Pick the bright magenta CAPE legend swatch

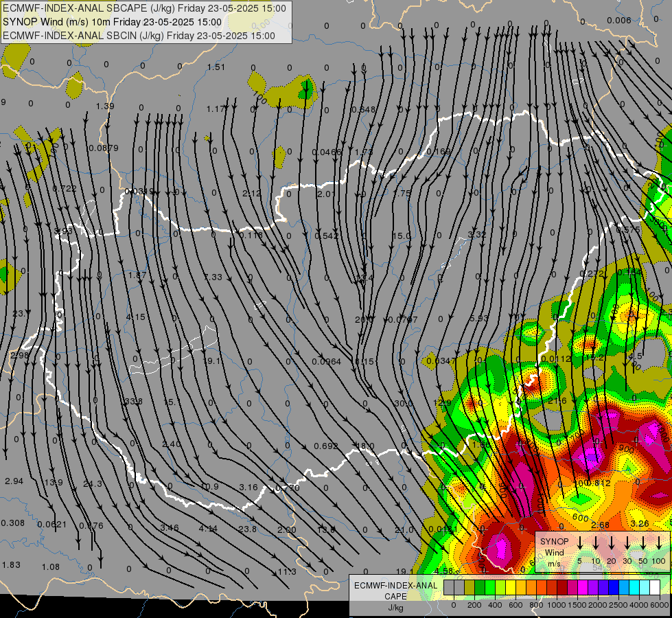(583, 588)
